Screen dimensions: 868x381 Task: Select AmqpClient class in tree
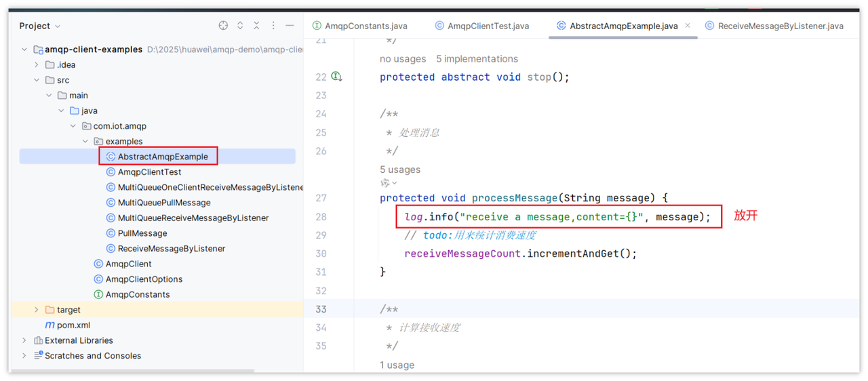(129, 264)
